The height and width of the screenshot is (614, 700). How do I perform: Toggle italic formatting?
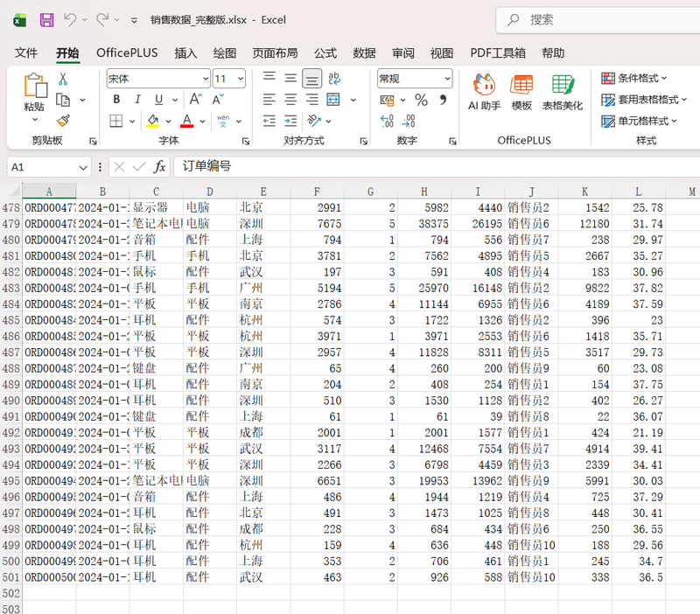[137, 99]
